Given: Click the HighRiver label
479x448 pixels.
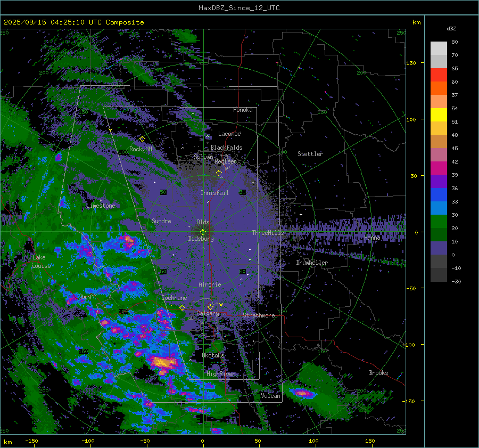Looking at the screenshot, I should click(x=221, y=374).
